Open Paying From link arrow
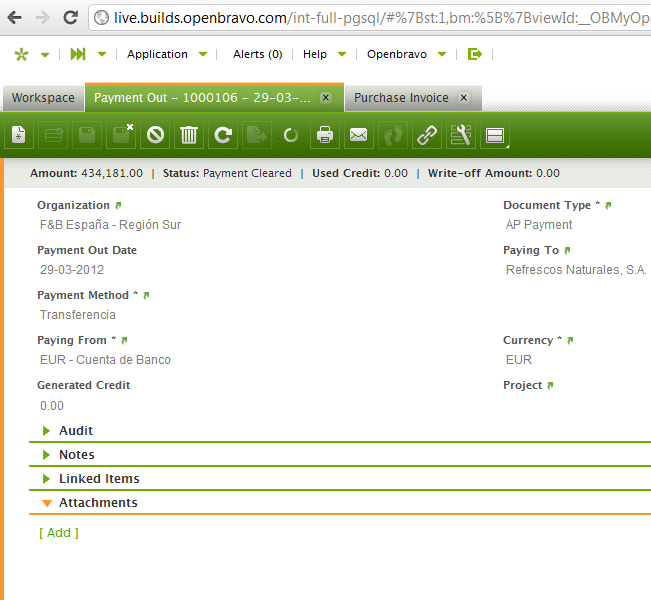The height and width of the screenshot is (600, 651). pyautogui.click(x=124, y=340)
